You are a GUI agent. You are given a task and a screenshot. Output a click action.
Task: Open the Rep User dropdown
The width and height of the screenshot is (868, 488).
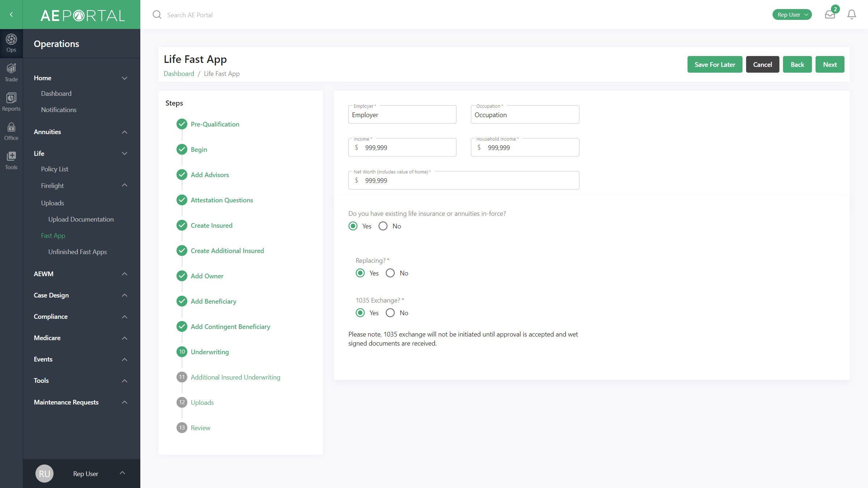point(792,14)
